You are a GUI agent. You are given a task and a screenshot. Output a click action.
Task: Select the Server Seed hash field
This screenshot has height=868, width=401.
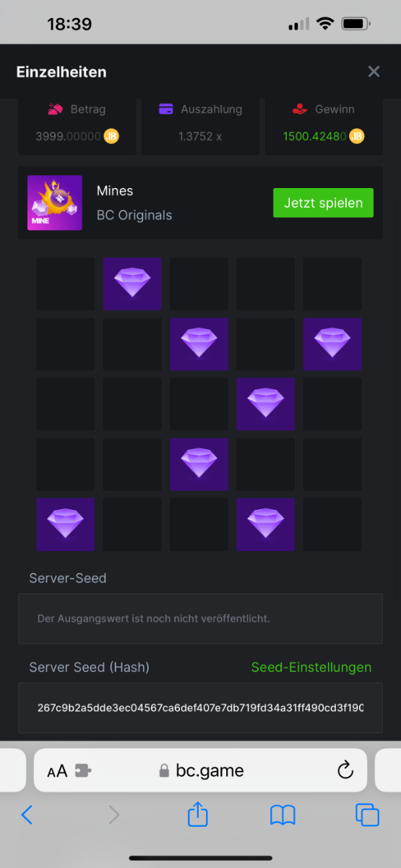pyautogui.click(x=200, y=707)
